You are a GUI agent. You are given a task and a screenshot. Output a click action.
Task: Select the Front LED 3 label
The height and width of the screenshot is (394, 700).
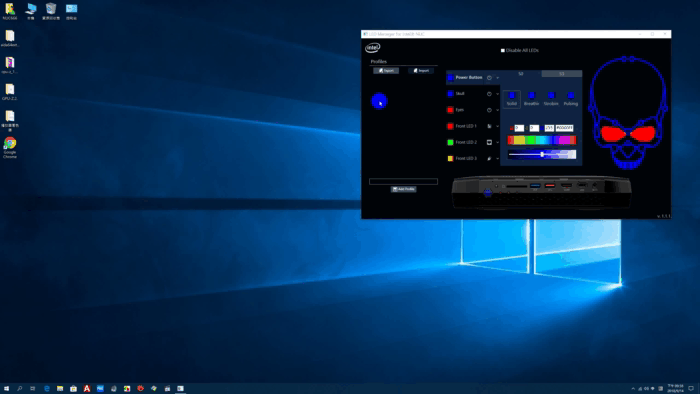pyautogui.click(x=466, y=158)
